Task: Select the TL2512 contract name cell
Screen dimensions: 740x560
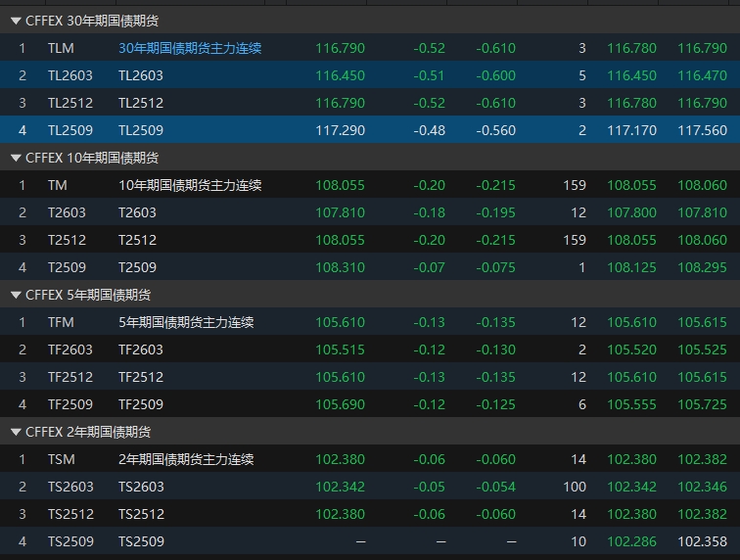Action: click(141, 103)
